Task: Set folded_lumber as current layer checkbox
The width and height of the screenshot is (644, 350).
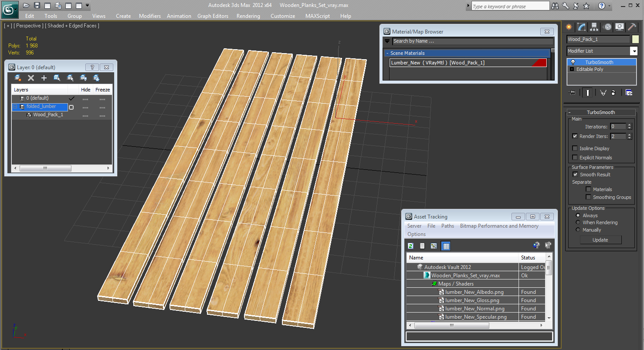Action: pos(71,107)
